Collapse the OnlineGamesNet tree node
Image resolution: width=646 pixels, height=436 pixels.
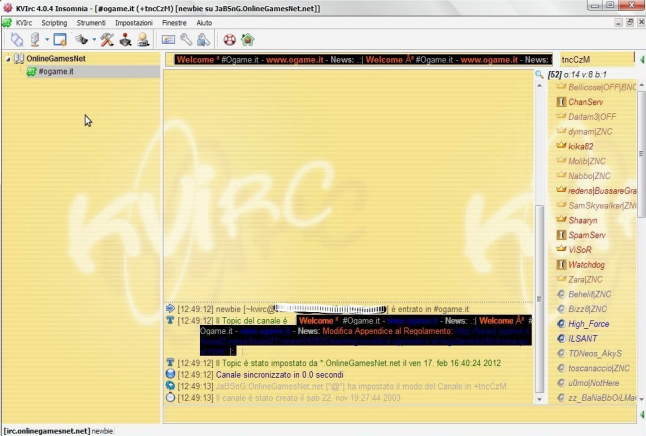tap(8, 59)
